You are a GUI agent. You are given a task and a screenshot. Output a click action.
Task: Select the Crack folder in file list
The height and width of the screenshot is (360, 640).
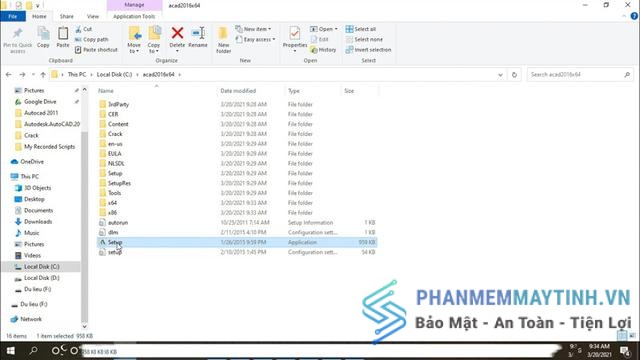tap(115, 134)
